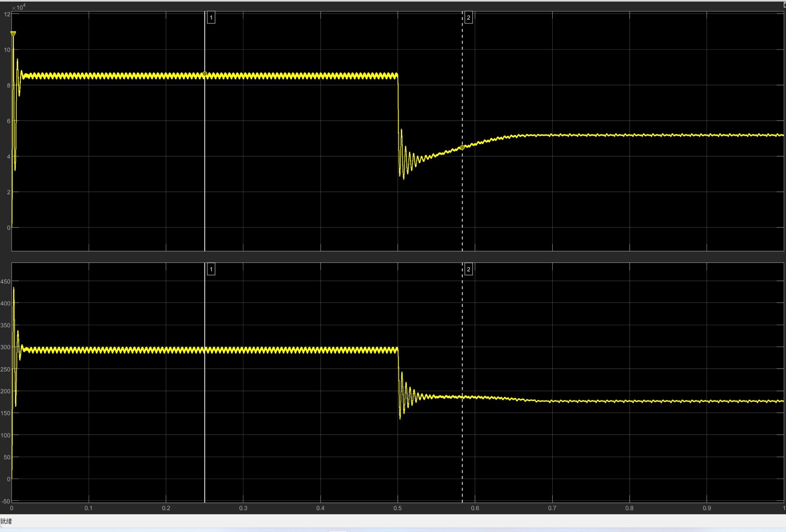This screenshot has width=786, height=532.
Task: Click x-axis tick label 0.1
Action: (88, 508)
